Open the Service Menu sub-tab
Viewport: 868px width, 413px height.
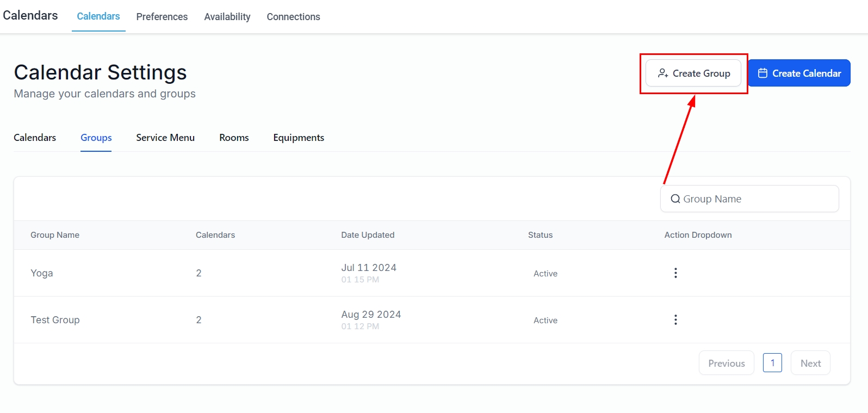point(165,138)
